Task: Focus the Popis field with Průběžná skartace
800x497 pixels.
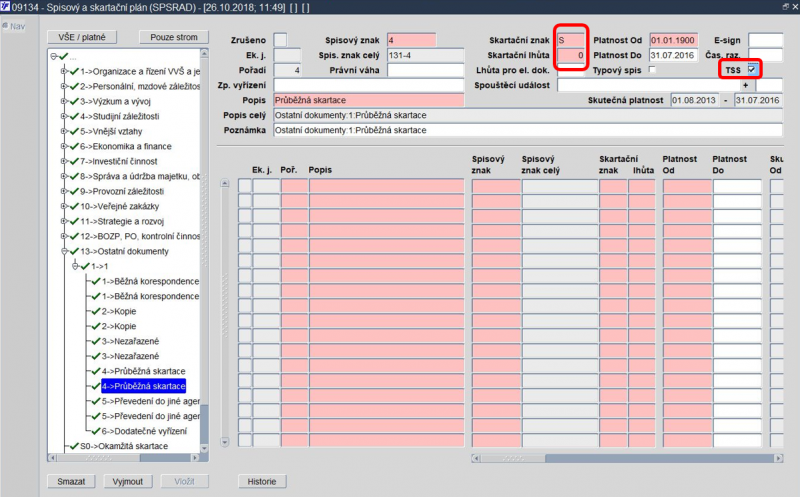Action: [x=369, y=100]
